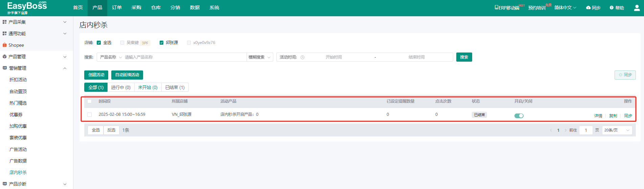Open the user account avatar icon
The height and width of the screenshot is (189, 644).
pyautogui.click(x=637, y=8)
